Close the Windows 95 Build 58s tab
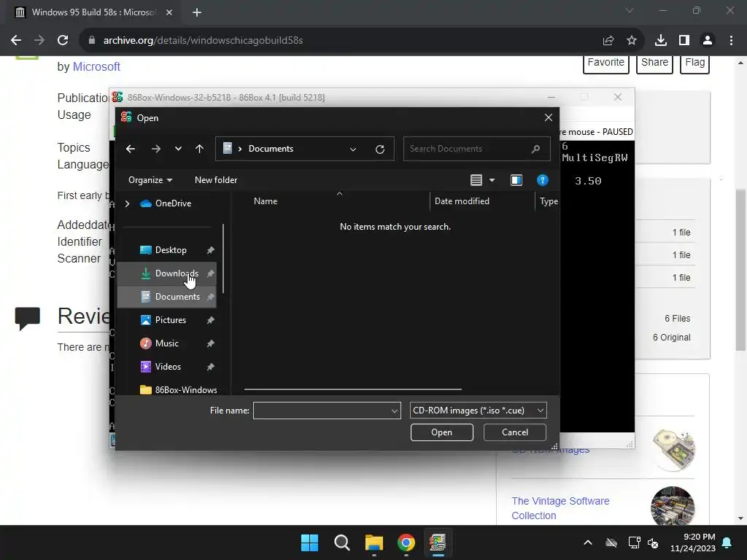Image resolution: width=747 pixels, height=560 pixels. pyautogui.click(x=169, y=12)
